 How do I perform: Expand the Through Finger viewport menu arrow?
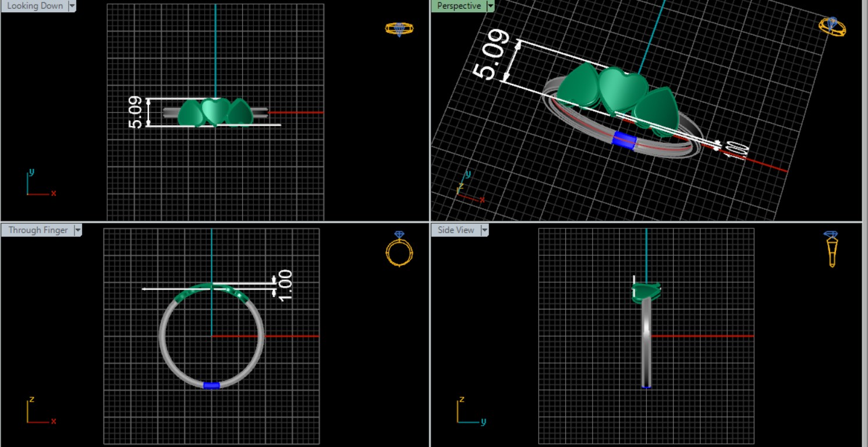[77, 230]
